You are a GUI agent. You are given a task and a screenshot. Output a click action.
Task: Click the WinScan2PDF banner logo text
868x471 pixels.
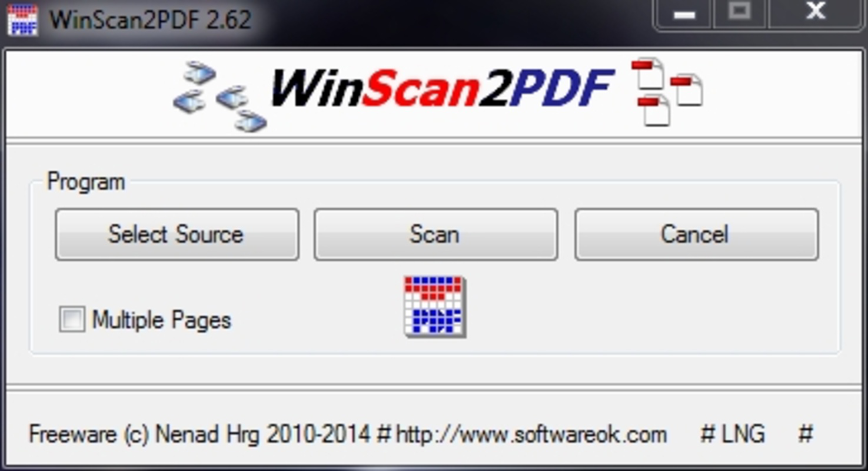tap(443, 89)
